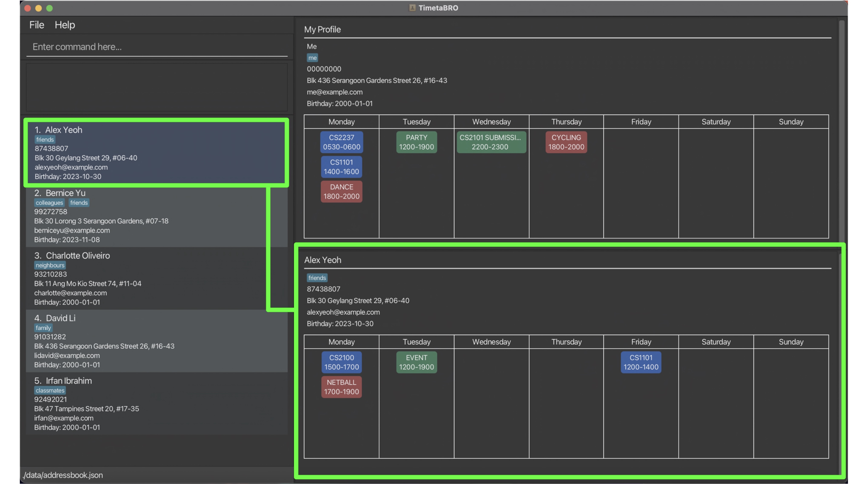Click CS1101 1400-1600 block in My Profile
Screen dimensions: 868x484
coord(341,167)
